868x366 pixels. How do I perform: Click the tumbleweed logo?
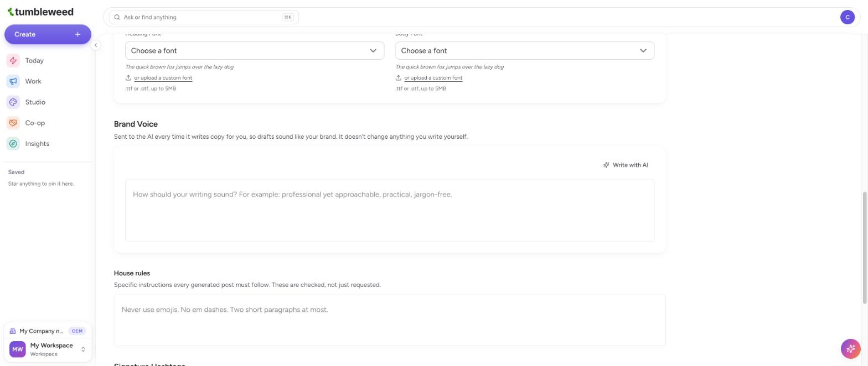click(x=40, y=12)
